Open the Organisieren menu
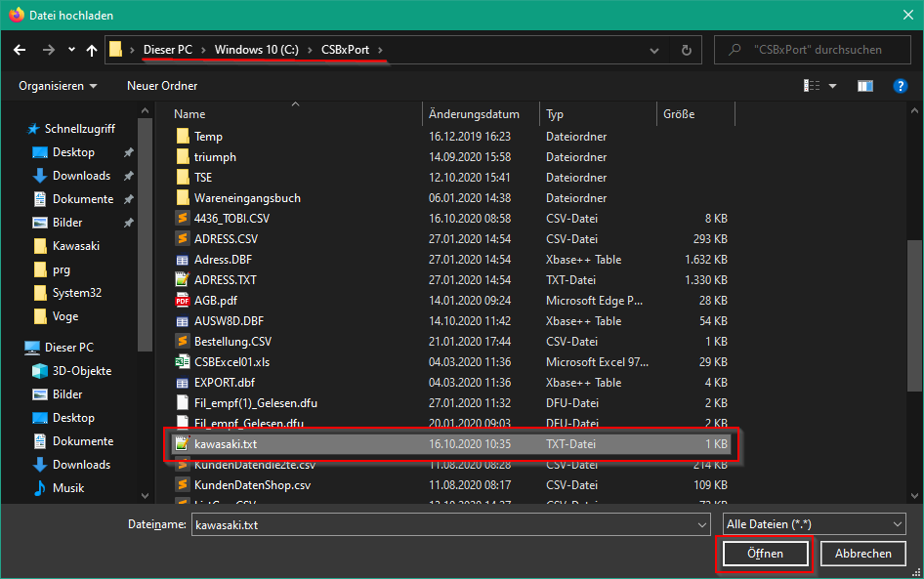Image resolution: width=924 pixels, height=579 pixels. tap(58, 86)
